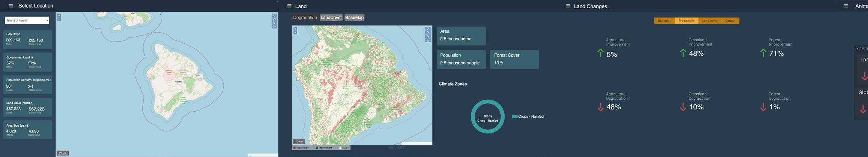Click the Grassland Improvement 48% value

click(696, 54)
